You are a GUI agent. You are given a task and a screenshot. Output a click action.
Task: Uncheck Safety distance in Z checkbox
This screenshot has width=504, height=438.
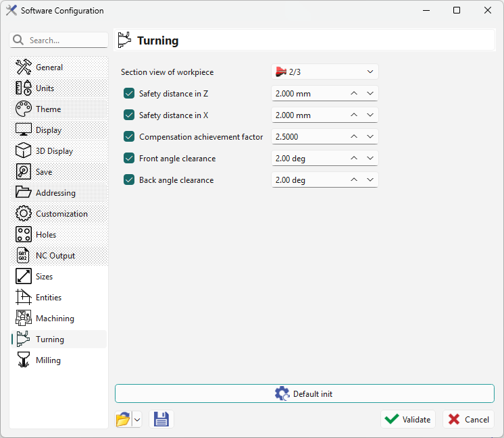tap(129, 94)
